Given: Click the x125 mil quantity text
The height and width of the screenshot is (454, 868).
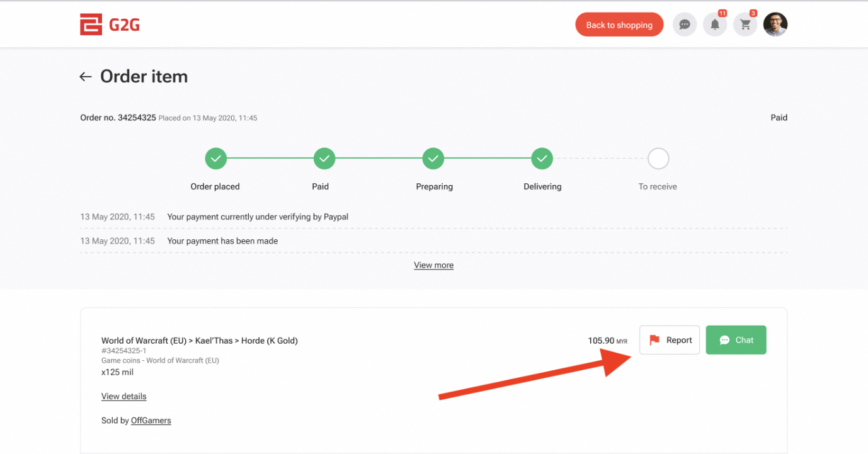Looking at the screenshot, I should click(117, 372).
